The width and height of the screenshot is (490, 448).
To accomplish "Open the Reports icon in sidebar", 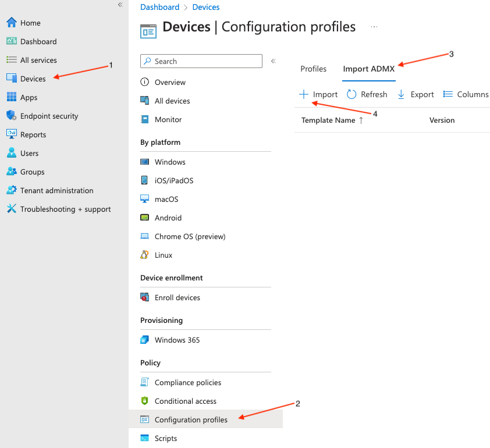I will tap(12, 134).
